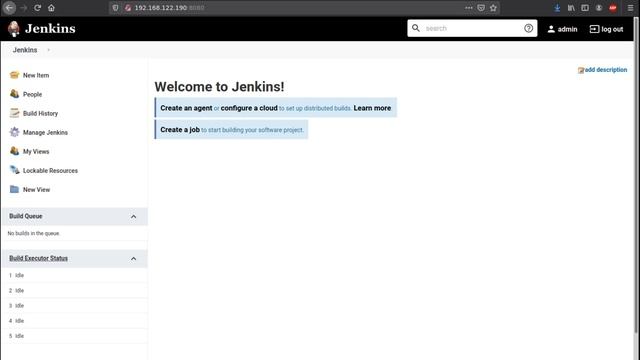Click the People icon in sidebar
Screen dimensions: 640x360
tap(14, 94)
